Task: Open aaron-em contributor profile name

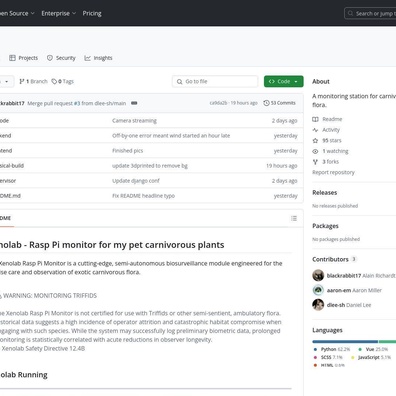Action: pos(339,290)
